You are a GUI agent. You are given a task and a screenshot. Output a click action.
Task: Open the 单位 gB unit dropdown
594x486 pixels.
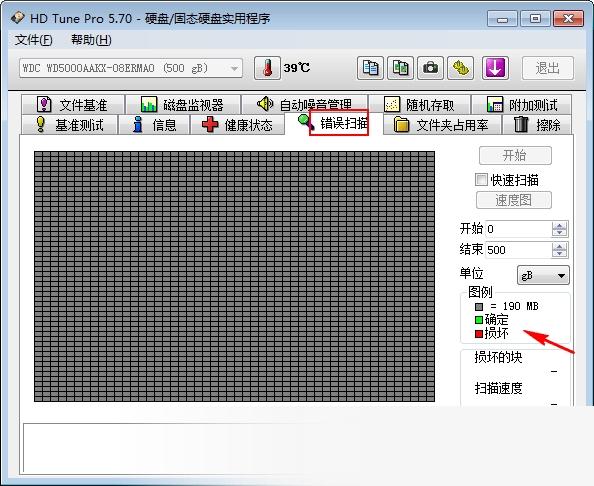pyautogui.click(x=543, y=275)
